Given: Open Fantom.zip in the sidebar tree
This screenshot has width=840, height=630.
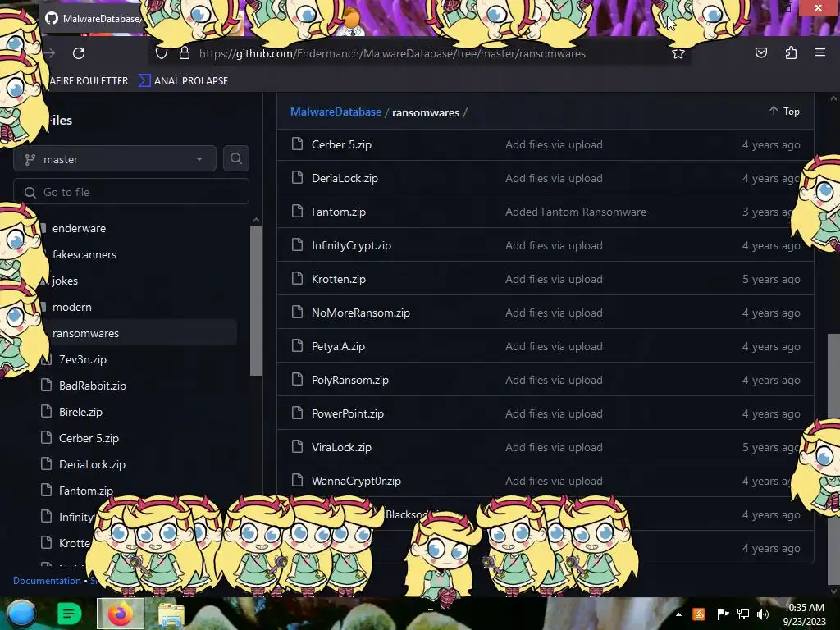Looking at the screenshot, I should tap(85, 491).
